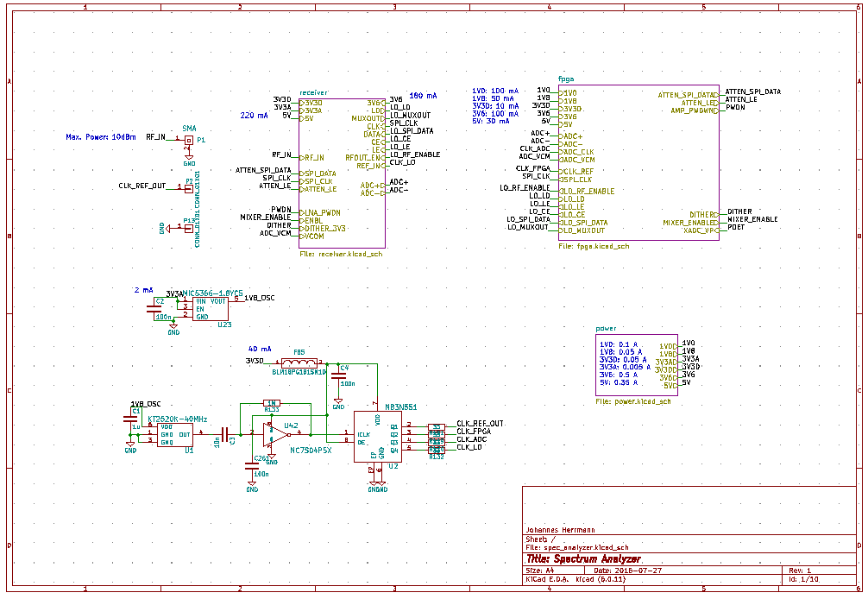The width and height of the screenshot is (868, 599).
Task: Click the '1V0: 100 mA' note near fpga
Action: pyautogui.click(x=495, y=91)
